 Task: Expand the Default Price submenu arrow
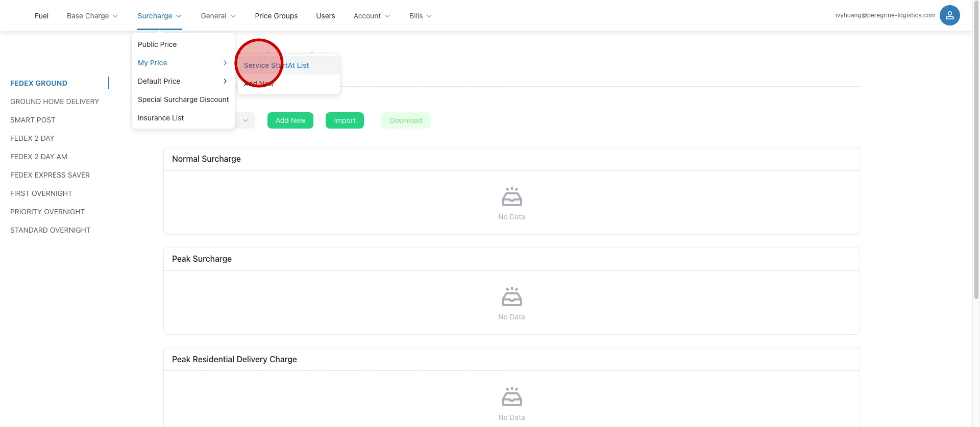point(225,81)
